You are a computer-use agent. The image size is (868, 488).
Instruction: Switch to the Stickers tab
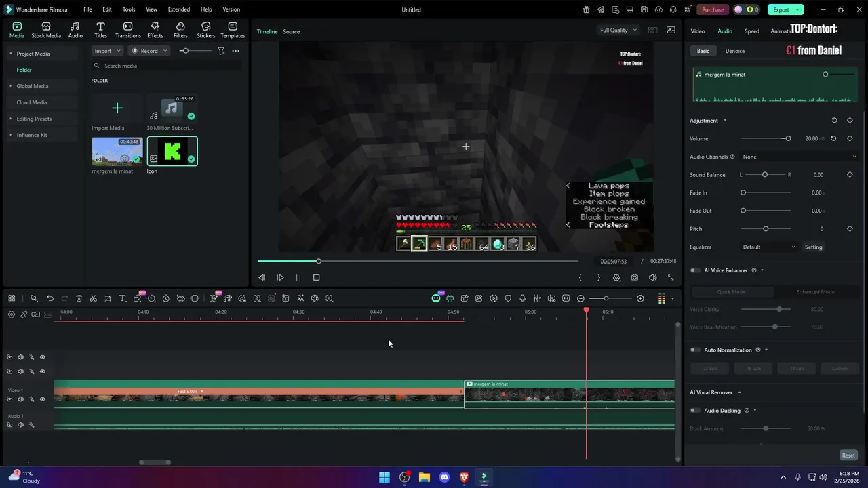tap(206, 30)
